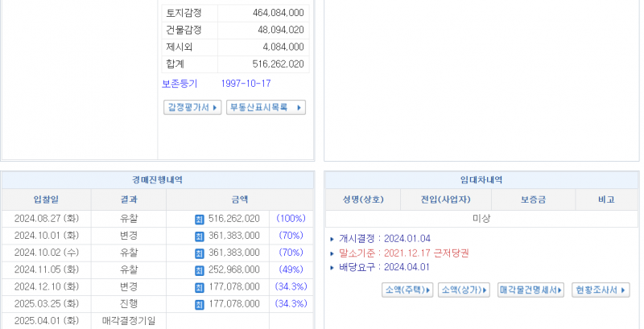Click the 소액(주택) button

coord(407,290)
